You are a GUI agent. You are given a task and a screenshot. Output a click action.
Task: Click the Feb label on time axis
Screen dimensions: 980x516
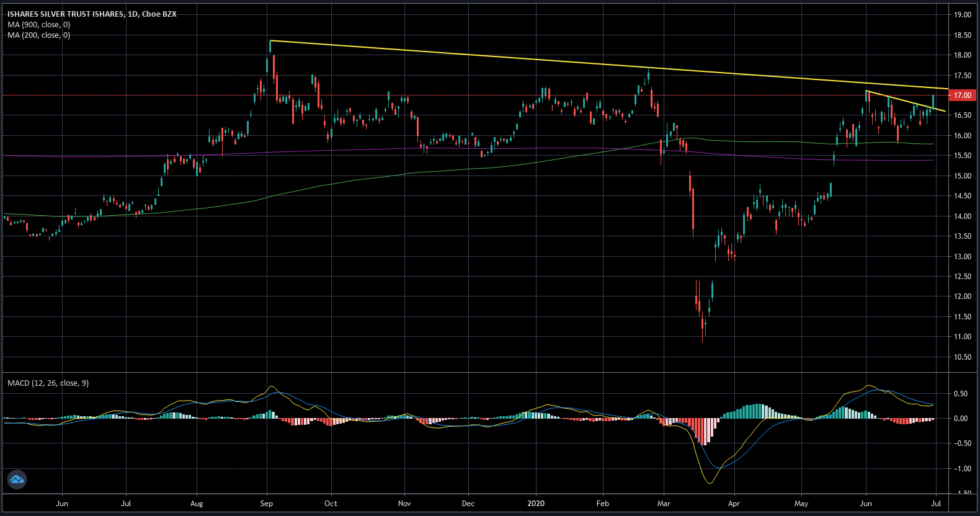(x=602, y=504)
